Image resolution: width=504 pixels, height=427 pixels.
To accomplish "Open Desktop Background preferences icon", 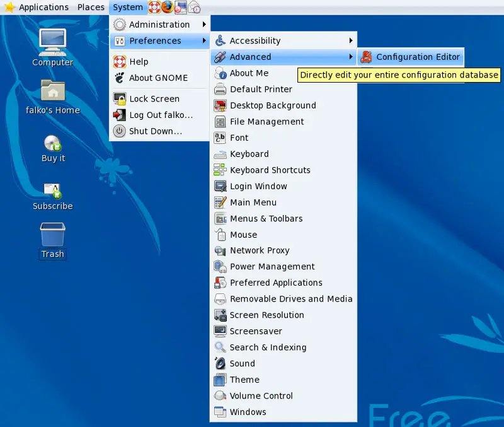I will [220, 105].
